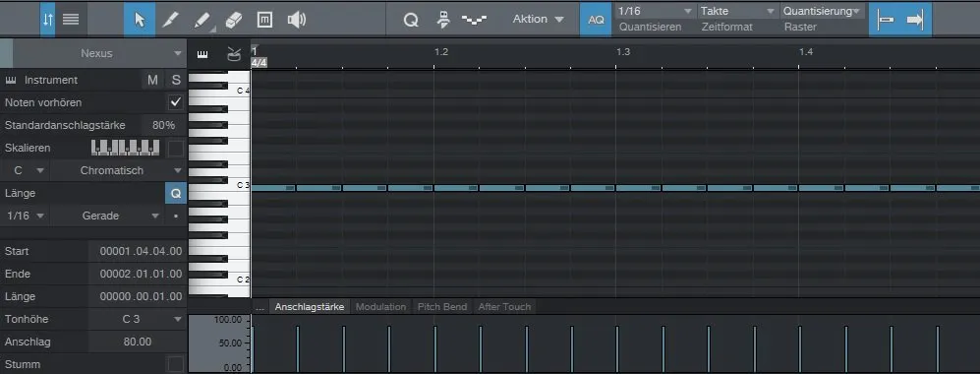Select the first C3 note at bar 1
This screenshot has height=374, width=980.
point(273,188)
